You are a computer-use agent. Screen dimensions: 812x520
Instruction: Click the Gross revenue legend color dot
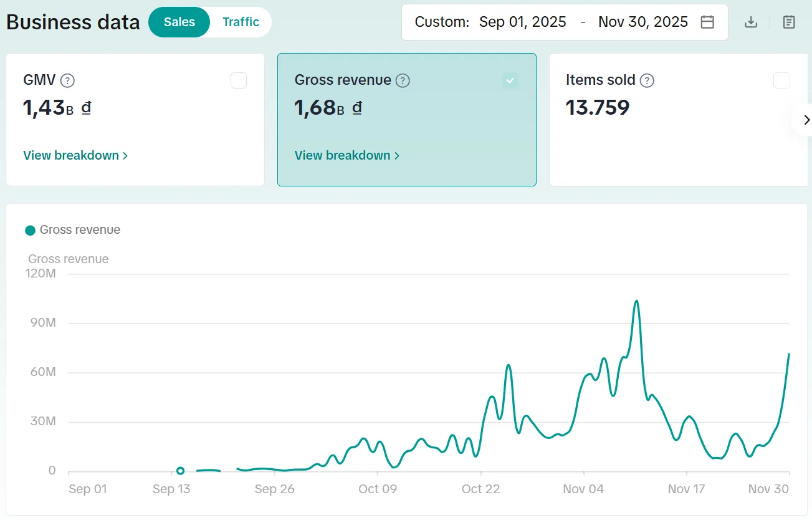[x=30, y=230]
